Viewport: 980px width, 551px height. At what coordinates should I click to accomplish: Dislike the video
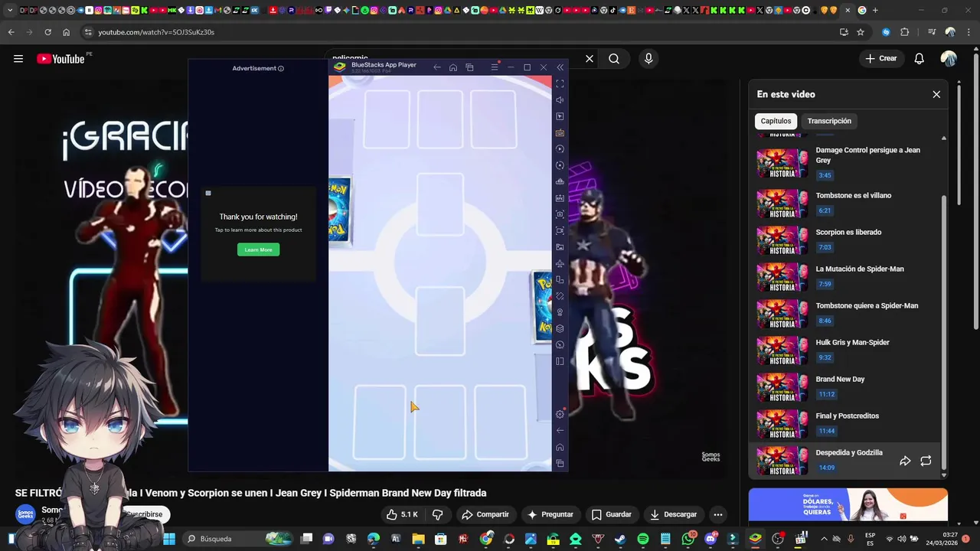pos(438,514)
